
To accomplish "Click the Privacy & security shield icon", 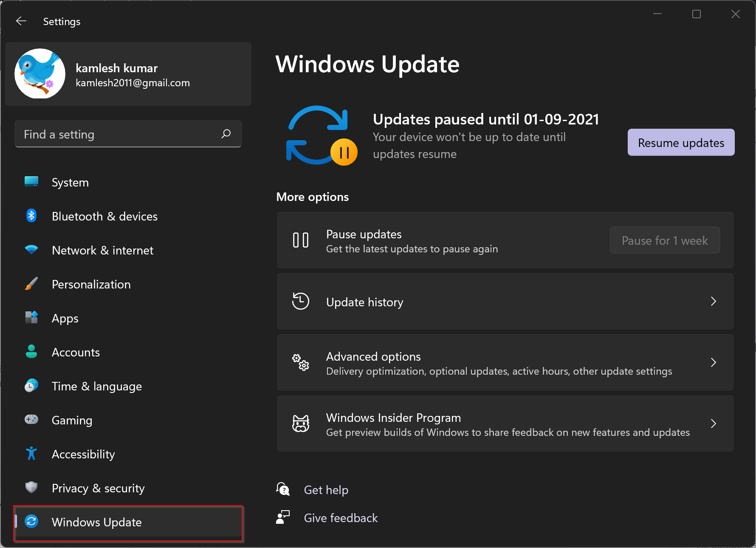I will tap(31, 487).
